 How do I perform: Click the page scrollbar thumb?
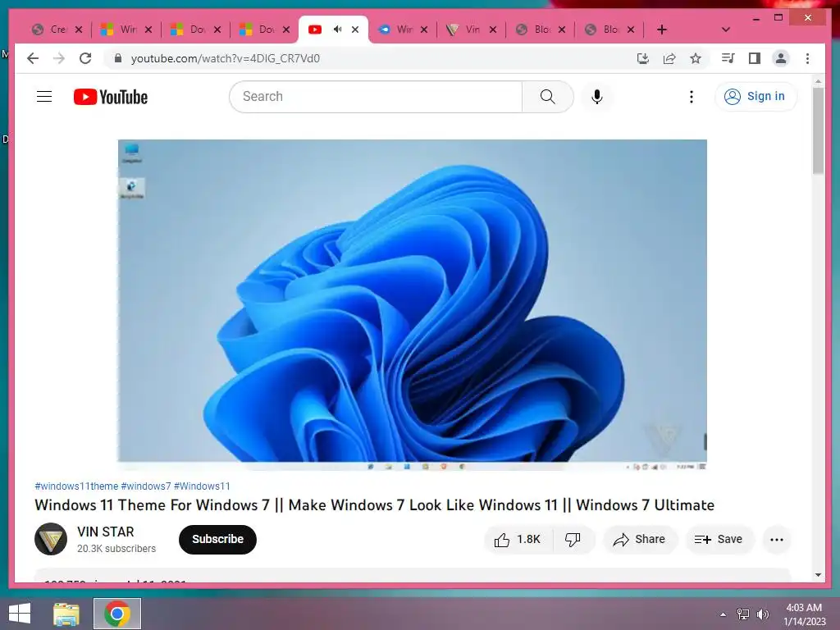[818, 130]
